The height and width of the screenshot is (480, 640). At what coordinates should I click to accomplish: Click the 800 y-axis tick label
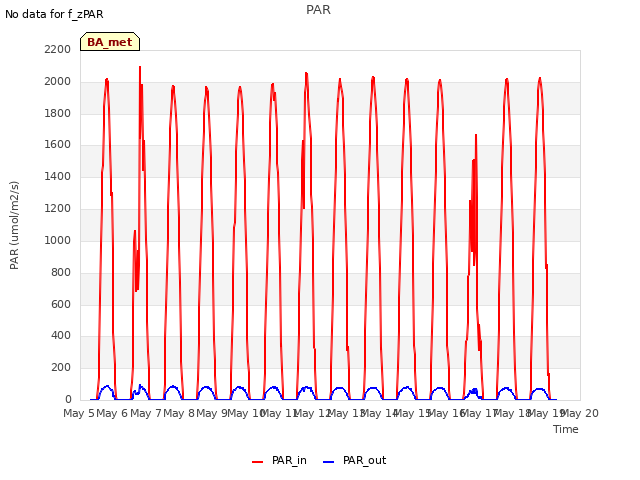[x=61, y=272]
